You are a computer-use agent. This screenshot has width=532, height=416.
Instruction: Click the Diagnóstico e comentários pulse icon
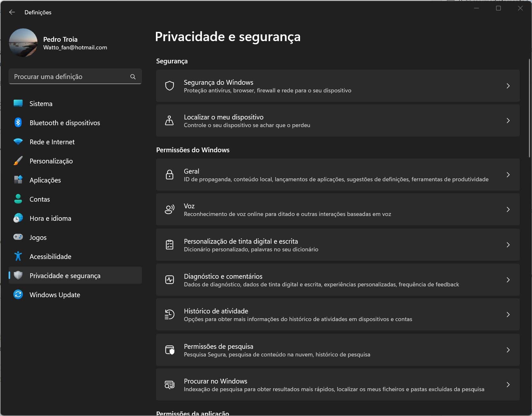tap(170, 280)
